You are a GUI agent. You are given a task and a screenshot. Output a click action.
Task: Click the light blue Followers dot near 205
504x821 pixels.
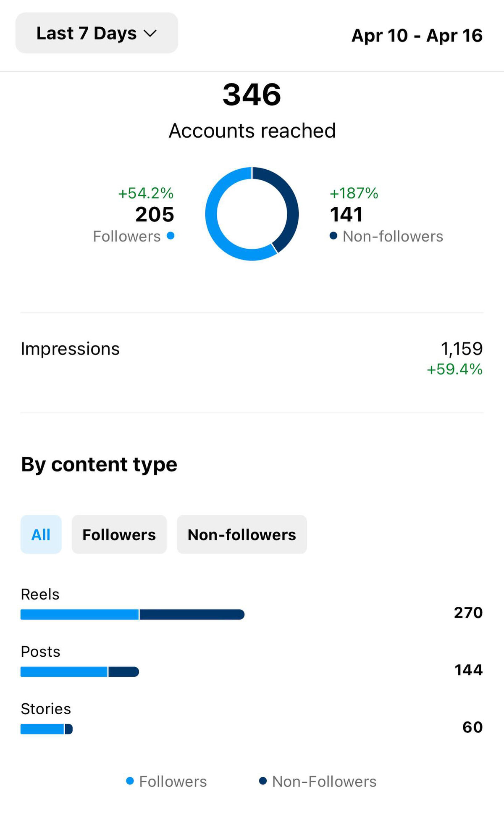[x=171, y=236]
